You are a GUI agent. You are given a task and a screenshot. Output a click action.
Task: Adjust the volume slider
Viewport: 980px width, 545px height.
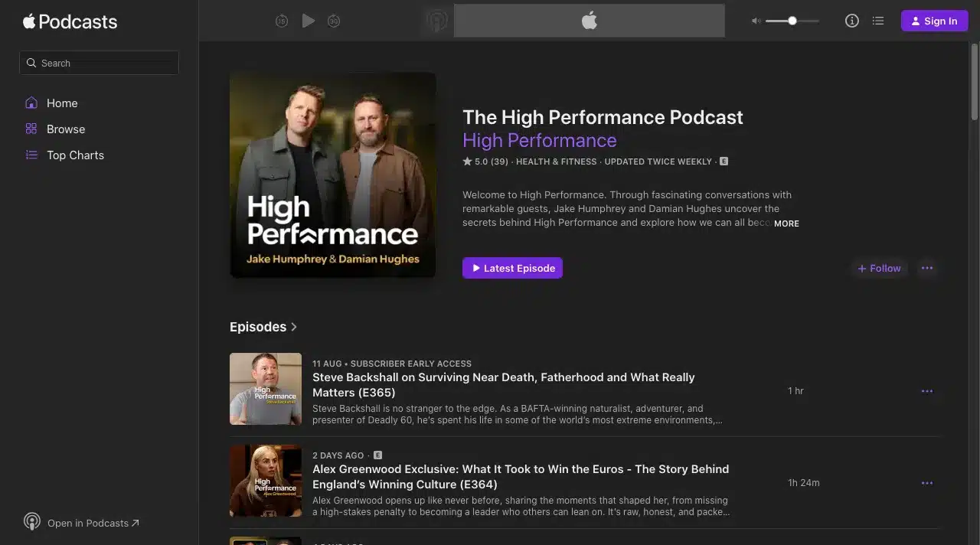[x=792, y=21]
